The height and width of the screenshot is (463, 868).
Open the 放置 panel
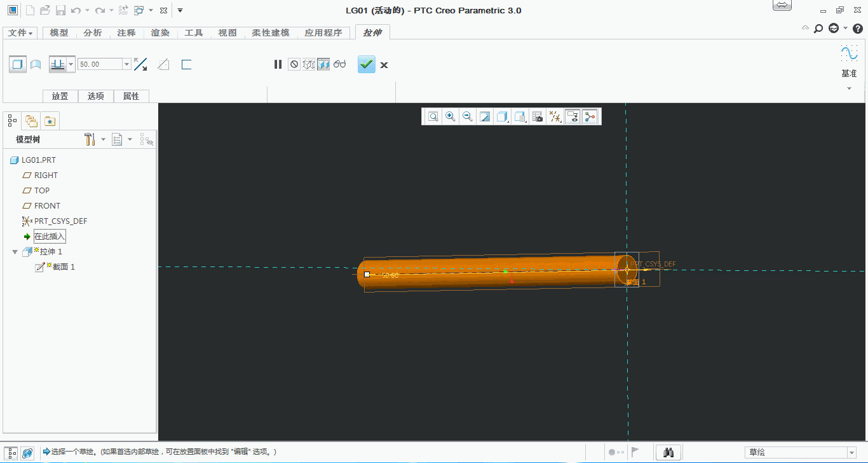[x=60, y=96]
